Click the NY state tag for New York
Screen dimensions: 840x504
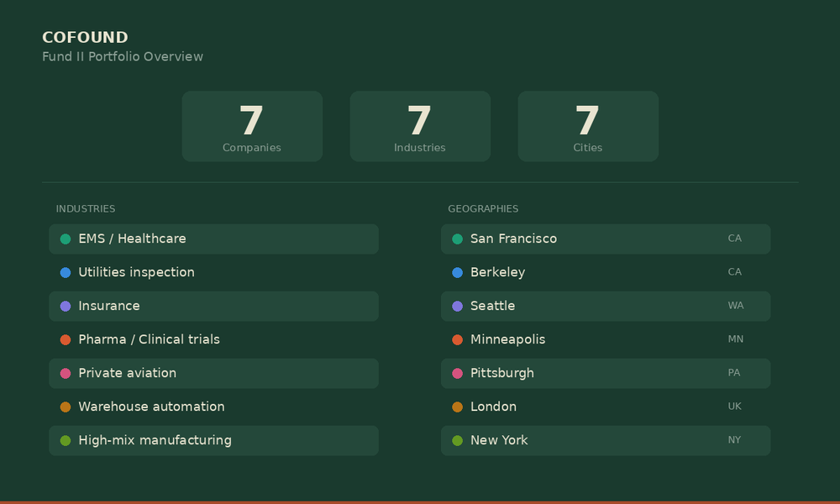tap(734, 440)
